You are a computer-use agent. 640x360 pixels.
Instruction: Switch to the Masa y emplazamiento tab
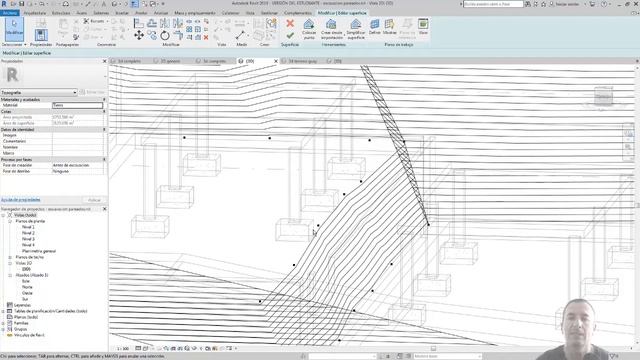tap(195, 13)
